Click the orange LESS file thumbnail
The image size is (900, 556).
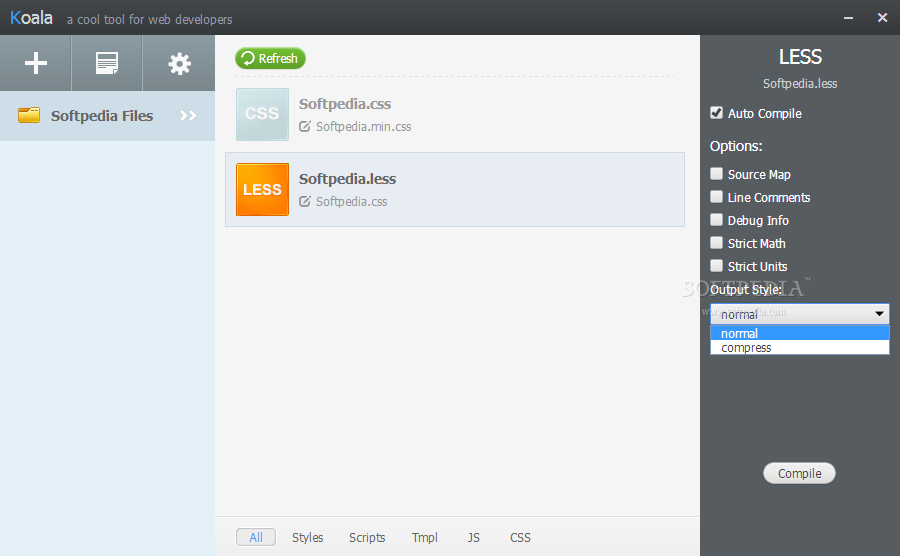pyautogui.click(x=262, y=189)
